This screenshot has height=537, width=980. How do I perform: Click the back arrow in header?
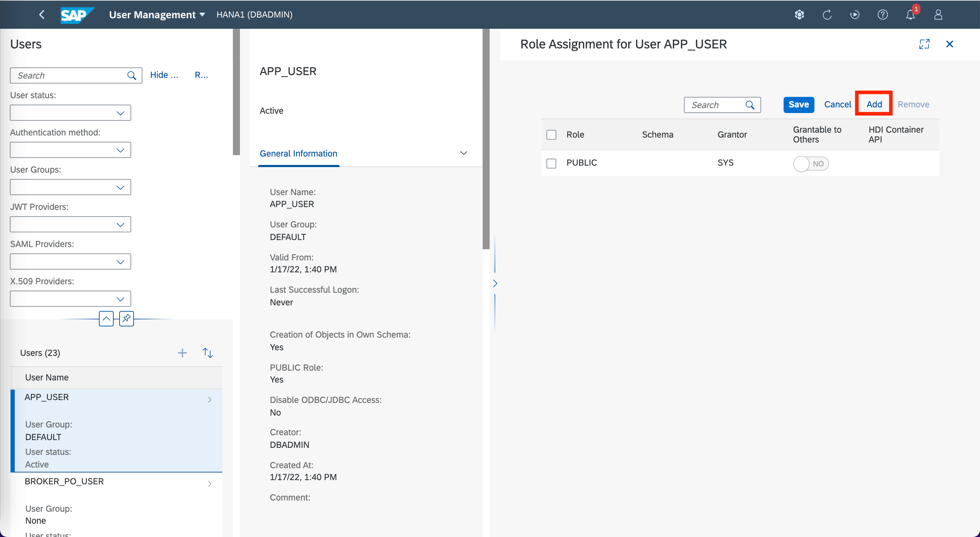(x=42, y=14)
